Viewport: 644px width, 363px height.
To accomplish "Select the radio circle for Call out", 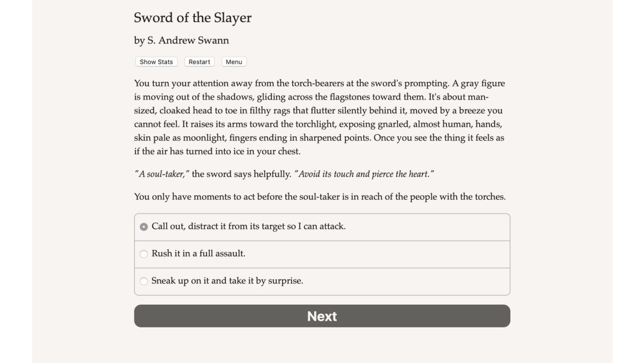I will tap(144, 227).
